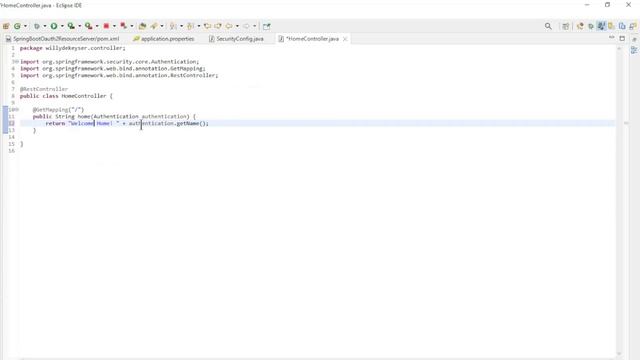The height and width of the screenshot is (360, 640).
Task: Click the import GetMapping line
Action: pyautogui.click(x=113, y=69)
